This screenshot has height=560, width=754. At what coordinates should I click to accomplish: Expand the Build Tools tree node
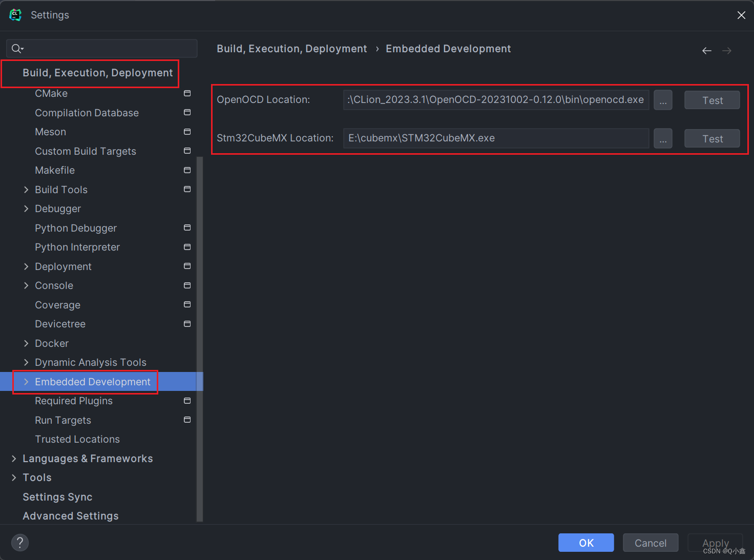click(26, 190)
